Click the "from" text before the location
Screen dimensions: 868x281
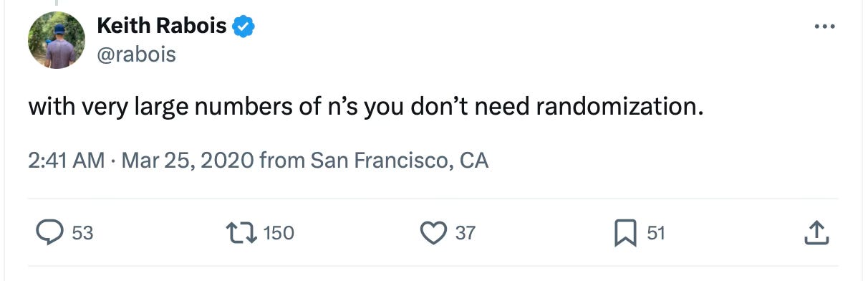point(282,159)
